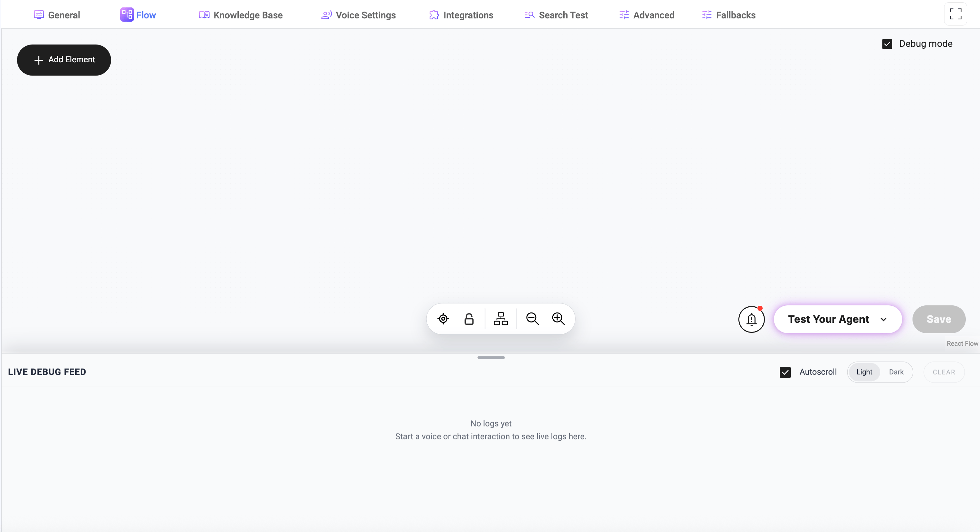Viewport: 980px width, 532px height.
Task: Select the Flow tab label
Action: click(146, 15)
